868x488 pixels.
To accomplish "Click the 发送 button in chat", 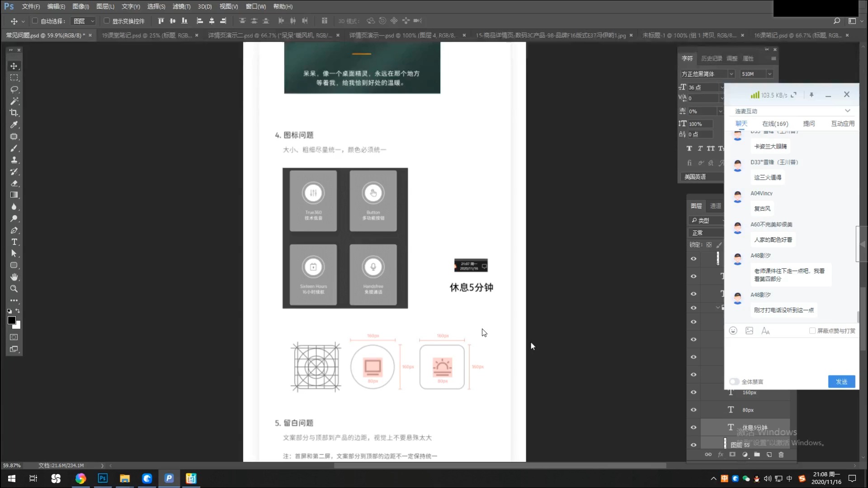I will [841, 382].
